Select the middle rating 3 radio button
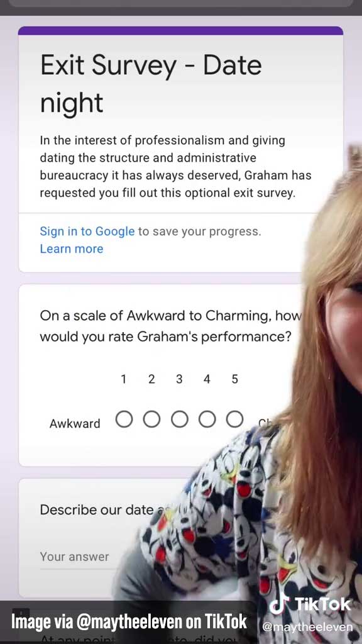 (179, 419)
